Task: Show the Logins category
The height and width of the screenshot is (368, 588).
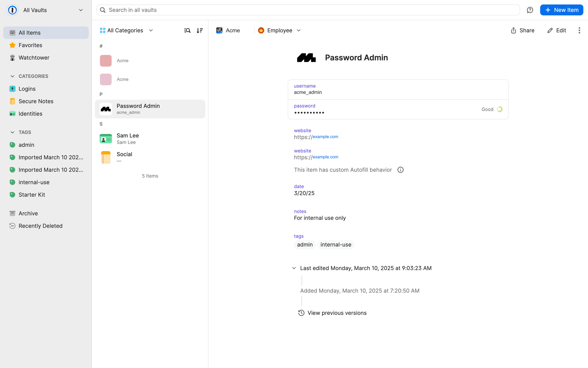Action: click(46, 89)
